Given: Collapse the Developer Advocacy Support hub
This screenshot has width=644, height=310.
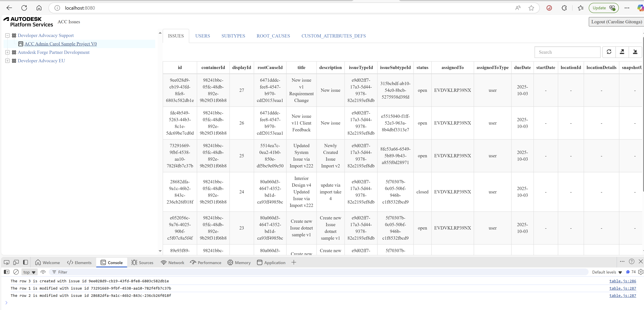Looking at the screenshot, I should pyautogui.click(x=7, y=35).
